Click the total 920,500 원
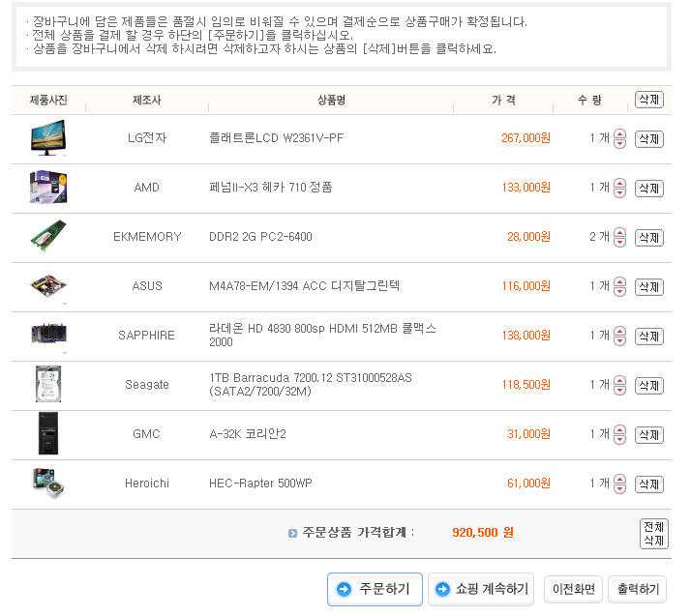This screenshot has height=616, width=691. pyautogui.click(x=483, y=533)
